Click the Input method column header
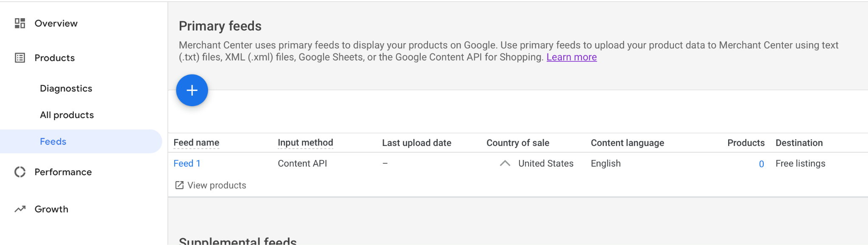 pyautogui.click(x=305, y=143)
